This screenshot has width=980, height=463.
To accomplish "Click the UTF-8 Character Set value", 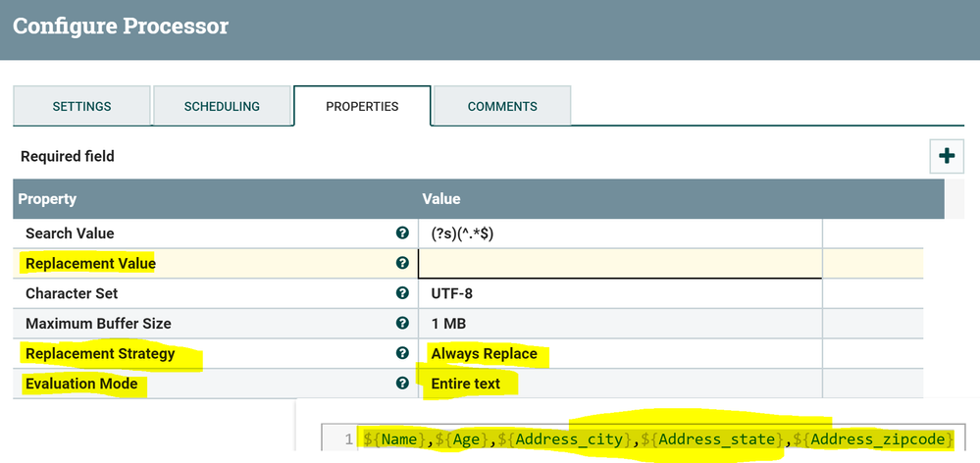I will tap(452, 293).
